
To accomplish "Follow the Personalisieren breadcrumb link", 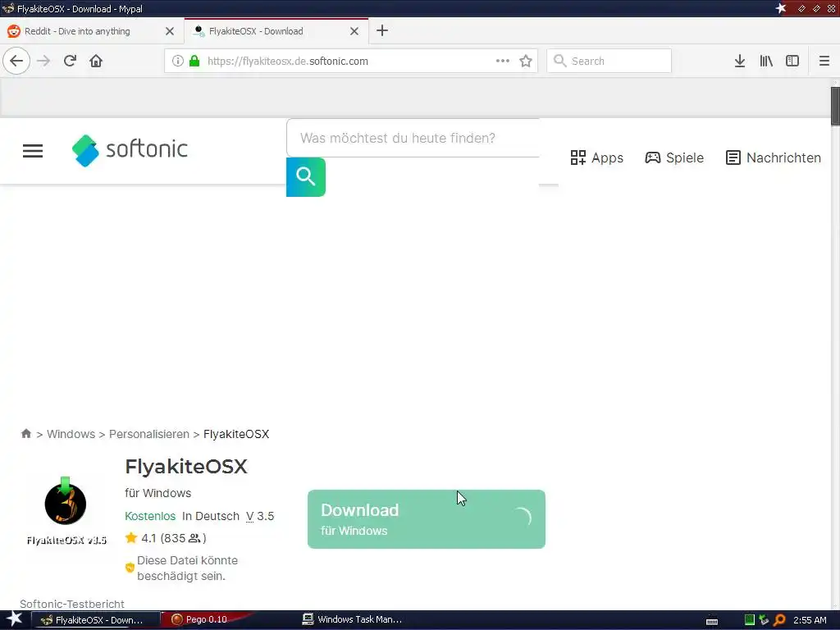I will [149, 434].
